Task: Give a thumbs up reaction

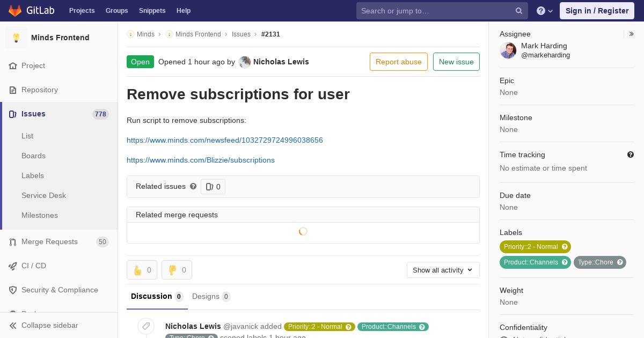Action: point(142,270)
